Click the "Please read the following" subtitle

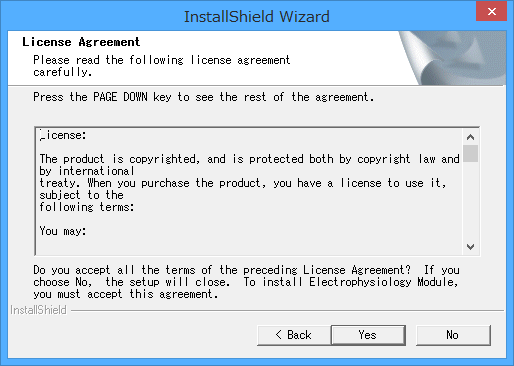162,66
